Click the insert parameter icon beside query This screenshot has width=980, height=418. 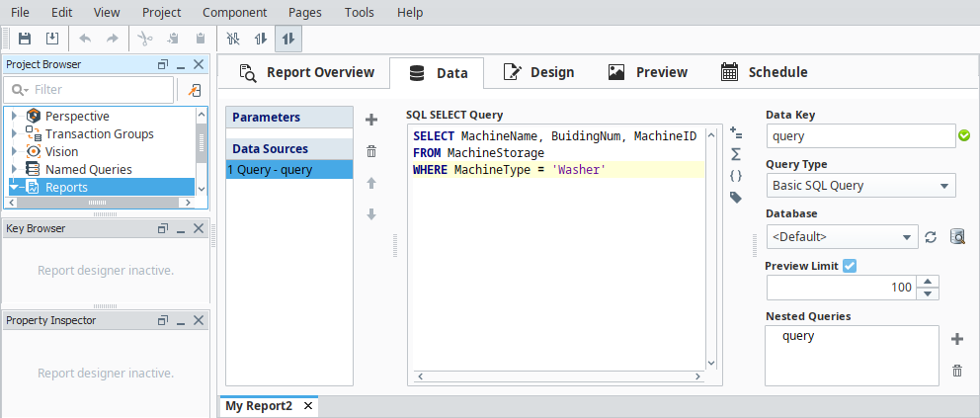coord(736,132)
